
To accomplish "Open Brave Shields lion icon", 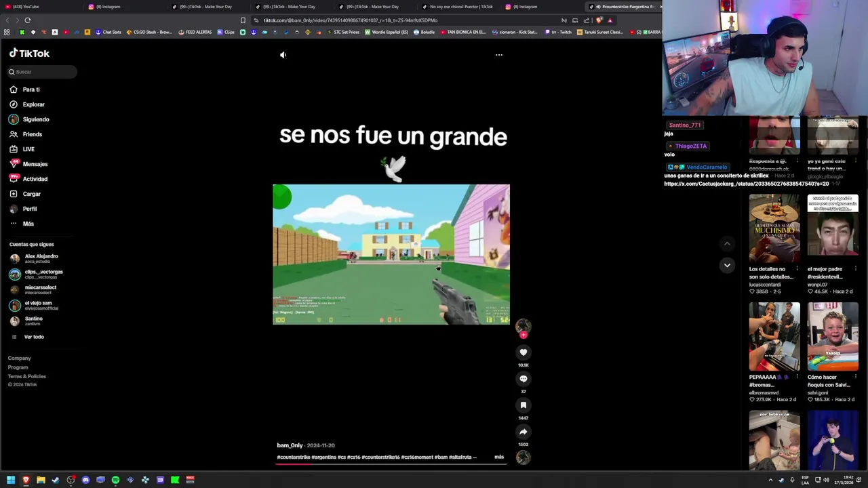I will coord(599,20).
